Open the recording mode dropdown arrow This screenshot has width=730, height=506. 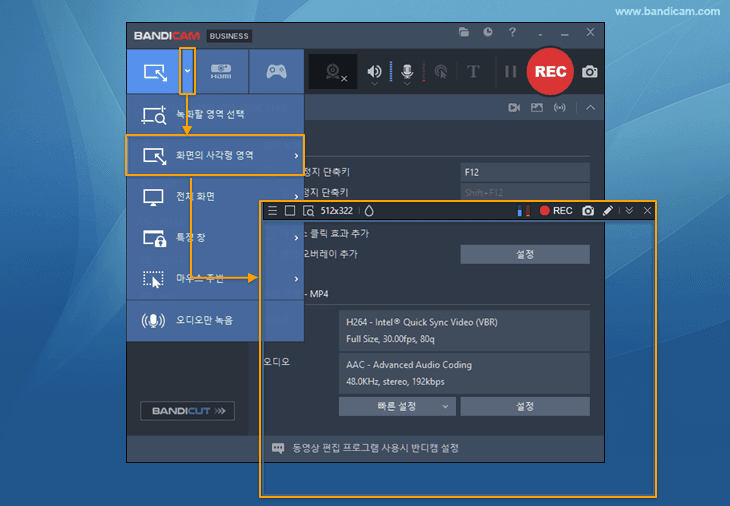[187, 71]
